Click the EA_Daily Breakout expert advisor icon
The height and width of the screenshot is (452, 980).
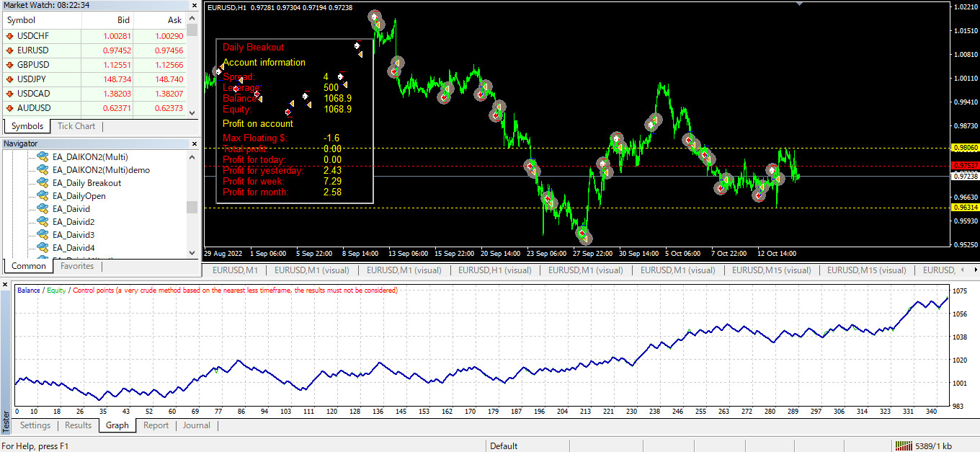click(x=43, y=183)
